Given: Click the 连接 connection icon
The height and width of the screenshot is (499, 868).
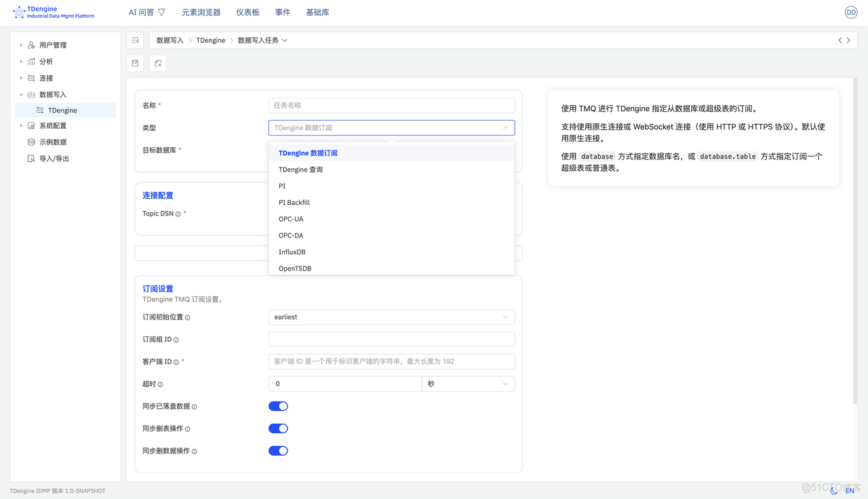Looking at the screenshot, I should point(31,78).
